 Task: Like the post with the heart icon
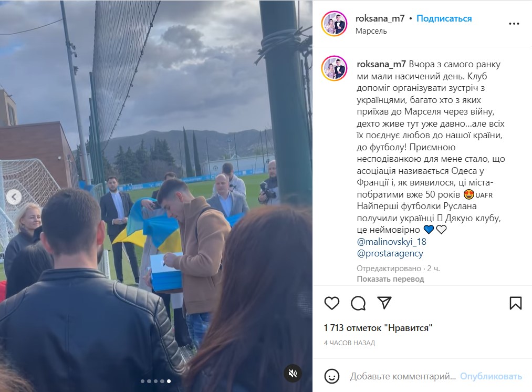point(332,303)
